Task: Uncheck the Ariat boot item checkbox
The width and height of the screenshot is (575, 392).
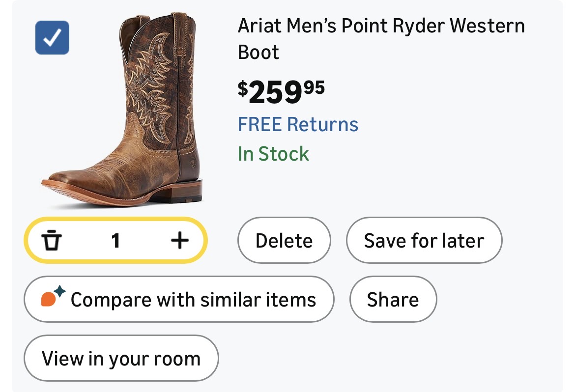Action: pyautogui.click(x=52, y=37)
